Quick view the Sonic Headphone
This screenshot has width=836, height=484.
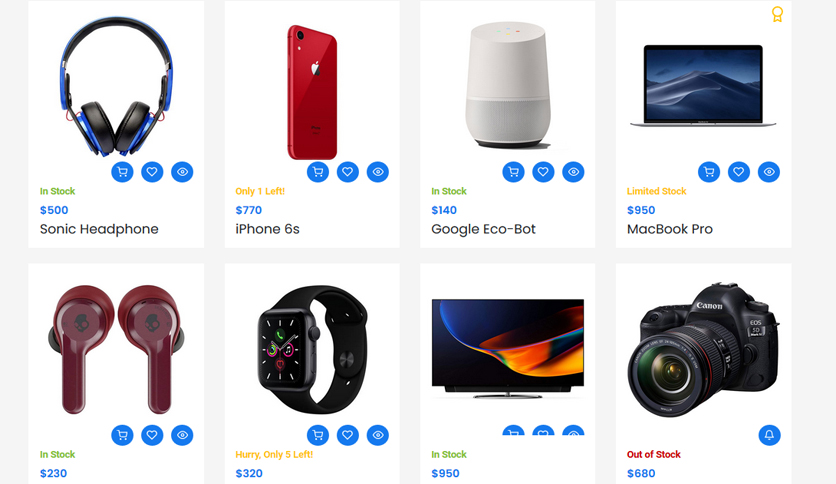click(182, 172)
